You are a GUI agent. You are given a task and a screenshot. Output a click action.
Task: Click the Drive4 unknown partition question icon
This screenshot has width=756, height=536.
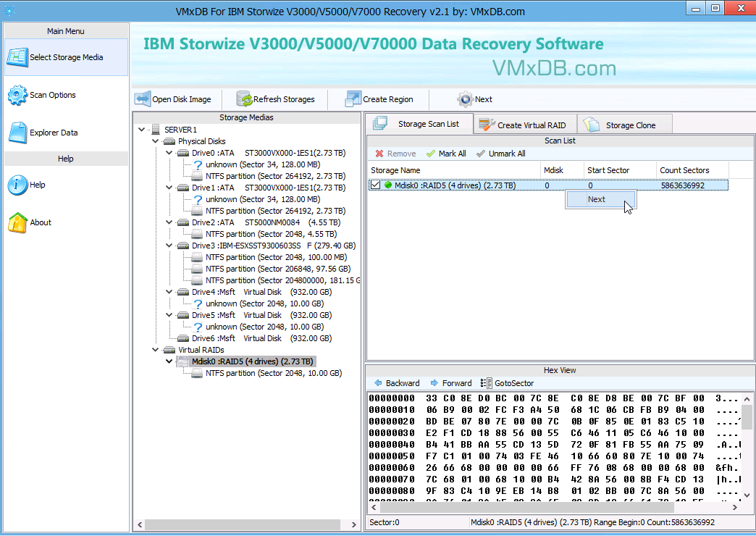click(x=198, y=304)
